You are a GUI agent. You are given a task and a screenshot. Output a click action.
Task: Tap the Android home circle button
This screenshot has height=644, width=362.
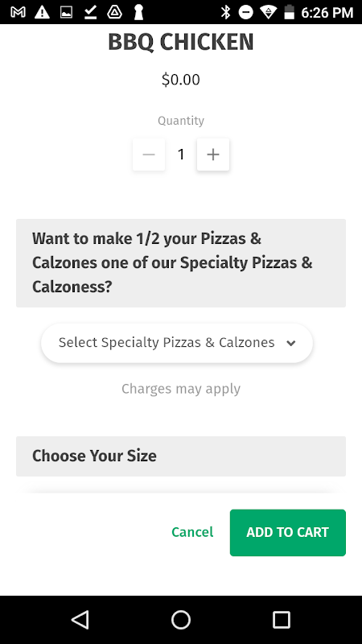click(181, 620)
